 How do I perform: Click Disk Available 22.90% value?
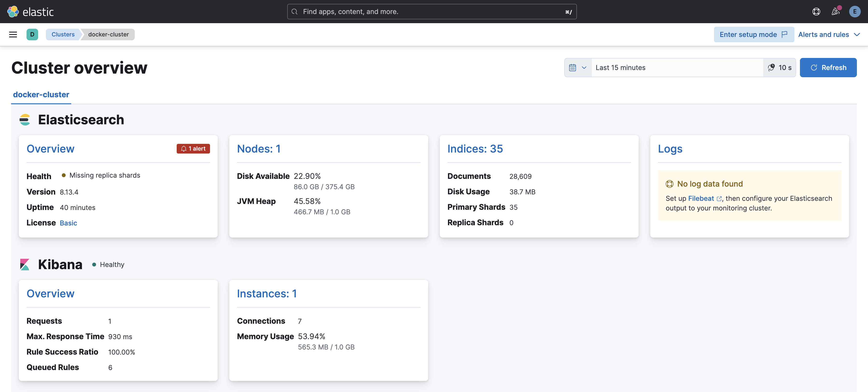click(307, 176)
